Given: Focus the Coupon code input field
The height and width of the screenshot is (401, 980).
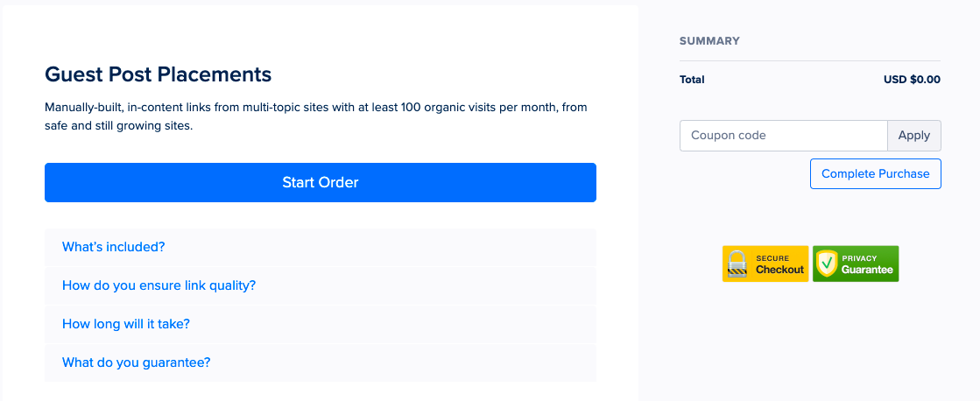Looking at the screenshot, I should (x=783, y=136).
